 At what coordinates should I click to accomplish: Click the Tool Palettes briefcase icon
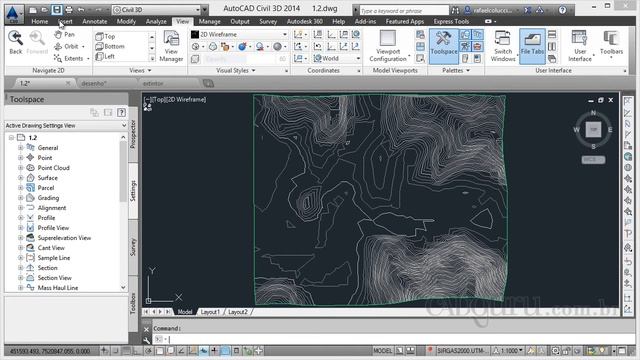click(x=477, y=47)
